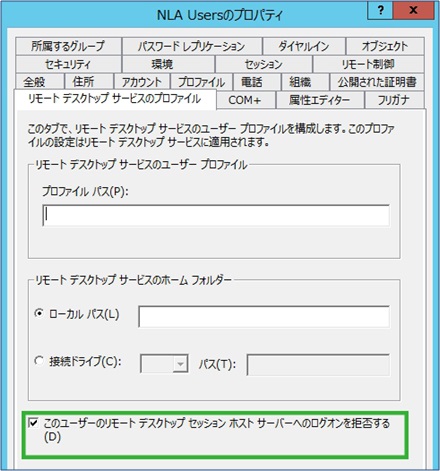Click the プロファイル パス text field
The height and width of the screenshot is (471, 440).
(x=216, y=216)
